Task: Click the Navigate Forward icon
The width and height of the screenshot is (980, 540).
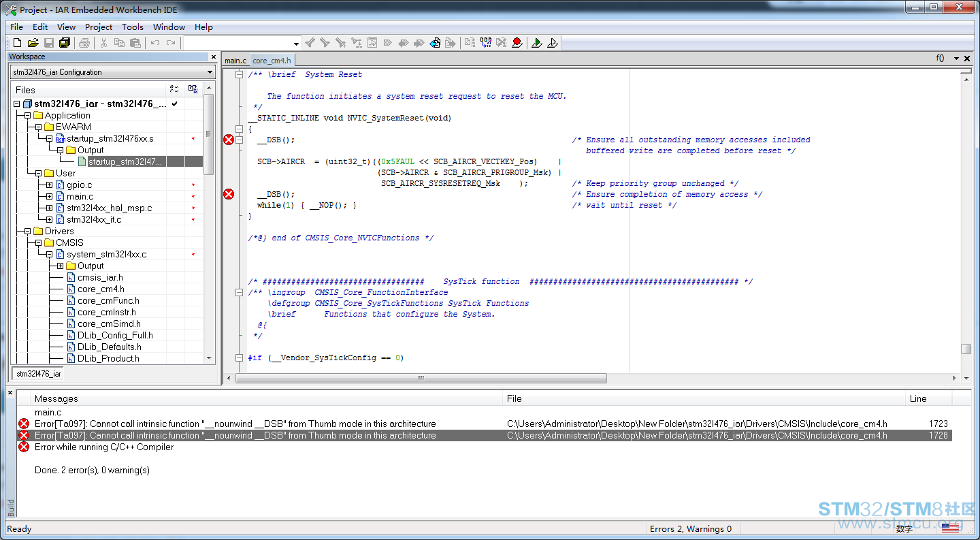Action: tap(451, 43)
